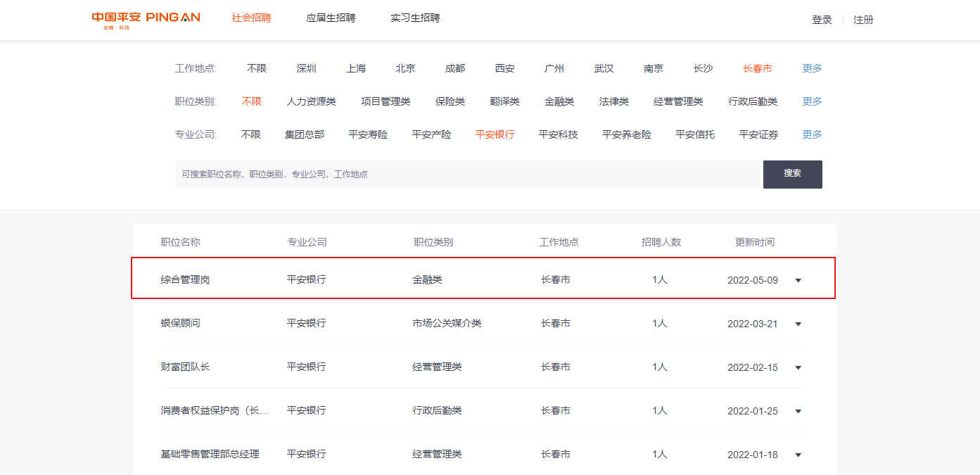Filter category by 保险类

tap(450, 101)
